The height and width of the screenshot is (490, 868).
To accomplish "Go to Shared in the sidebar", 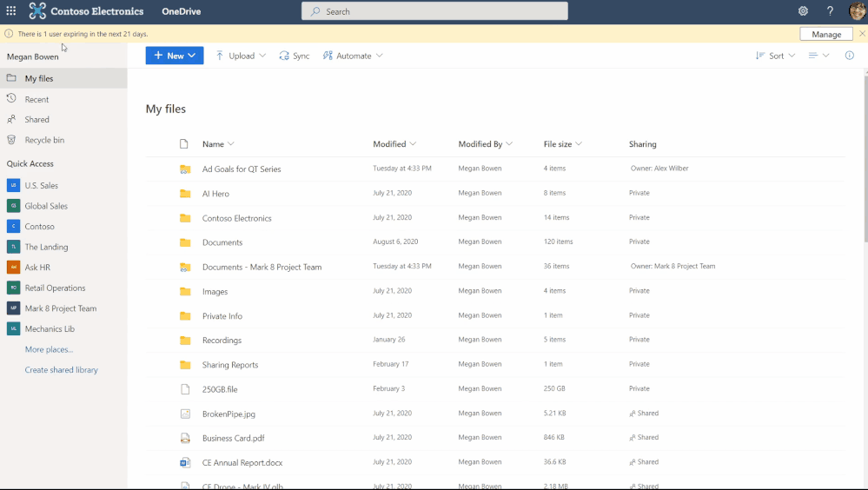I will point(36,120).
